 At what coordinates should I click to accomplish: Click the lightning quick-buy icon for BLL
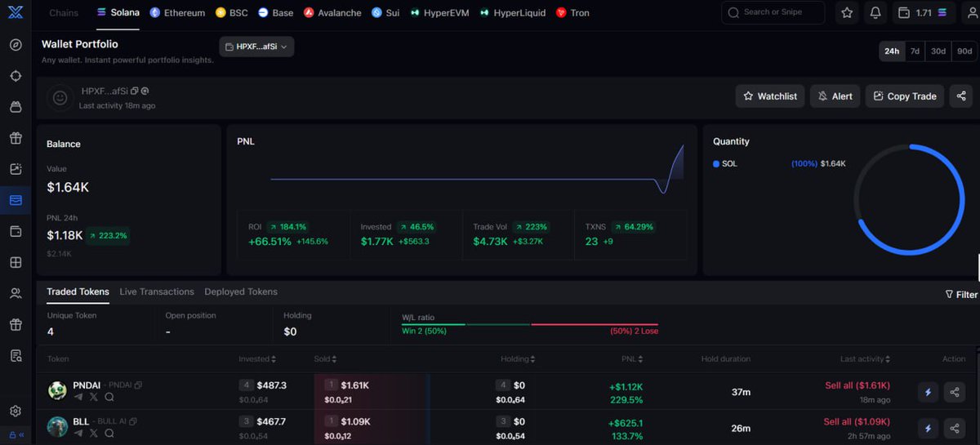928,428
